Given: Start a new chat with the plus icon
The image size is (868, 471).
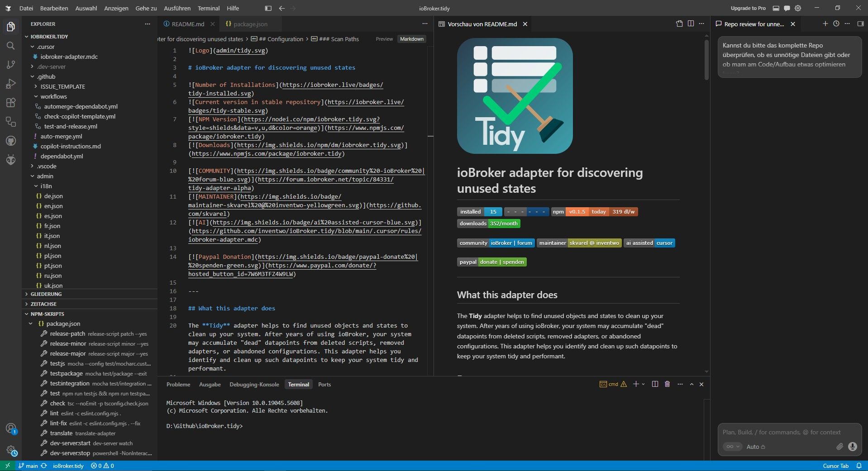Looking at the screenshot, I should tap(825, 24).
